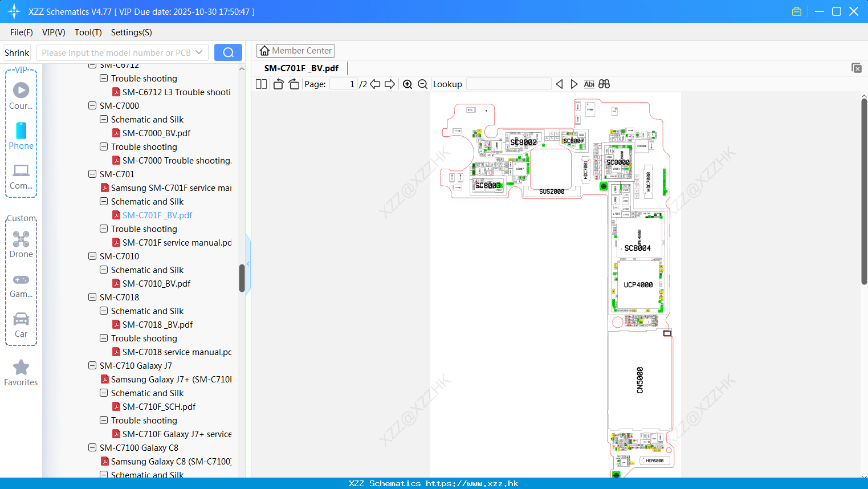Select the Phone category icon

point(21,136)
